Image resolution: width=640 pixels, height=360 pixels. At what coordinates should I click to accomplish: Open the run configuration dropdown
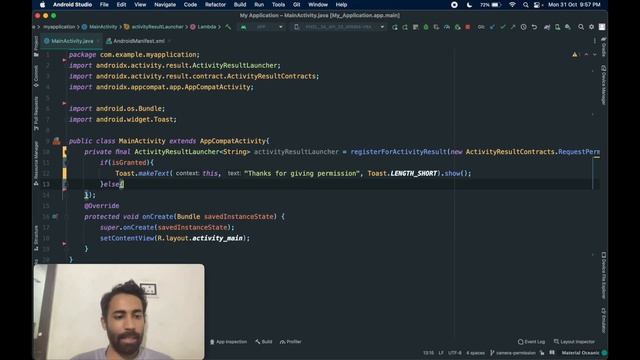(262, 27)
